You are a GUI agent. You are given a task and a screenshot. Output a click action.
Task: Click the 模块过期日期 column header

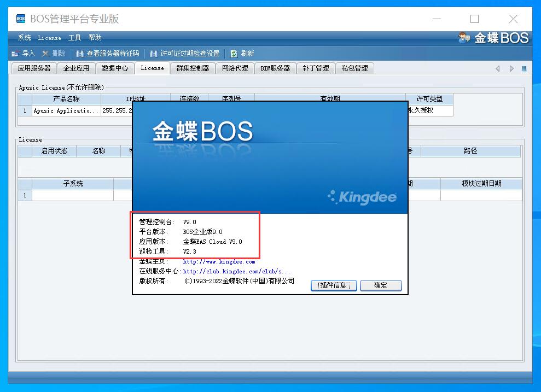481,184
